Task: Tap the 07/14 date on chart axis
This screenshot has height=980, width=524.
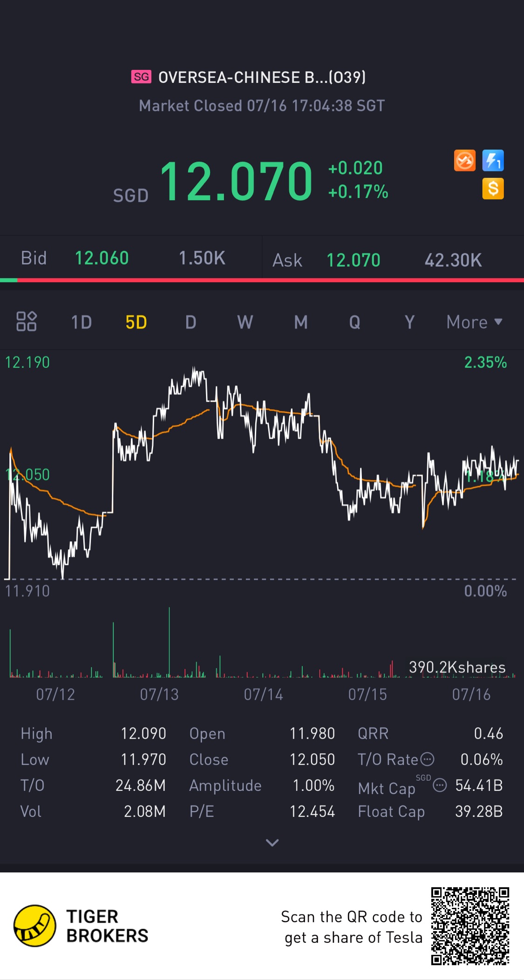Action: click(x=264, y=694)
